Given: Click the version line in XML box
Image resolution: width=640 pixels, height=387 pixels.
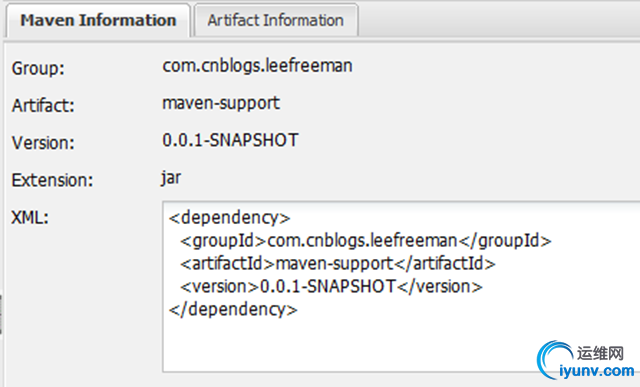Looking at the screenshot, I should pyautogui.click(x=331, y=287).
